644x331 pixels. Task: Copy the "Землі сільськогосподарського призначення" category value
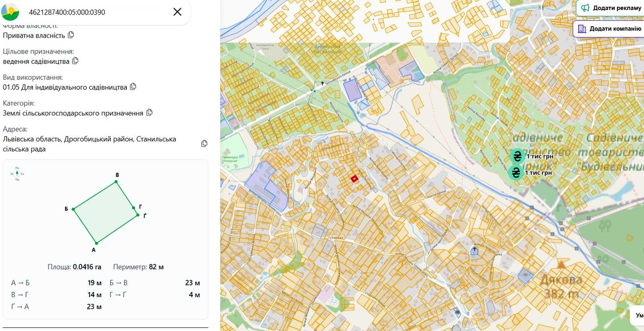point(149,112)
